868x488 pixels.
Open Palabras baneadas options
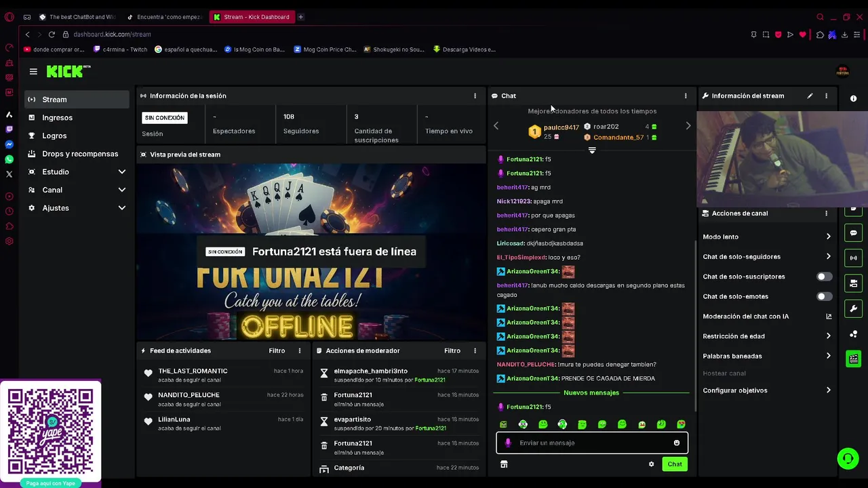(767, 356)
